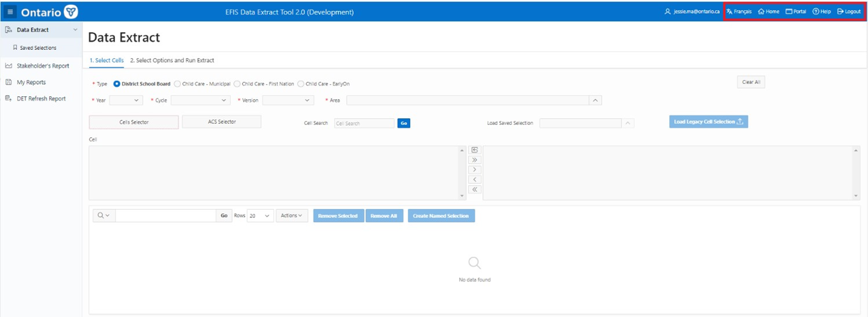Click the move right single-chevron icon
Screen dimensions: 868x317
pos(474,170)
